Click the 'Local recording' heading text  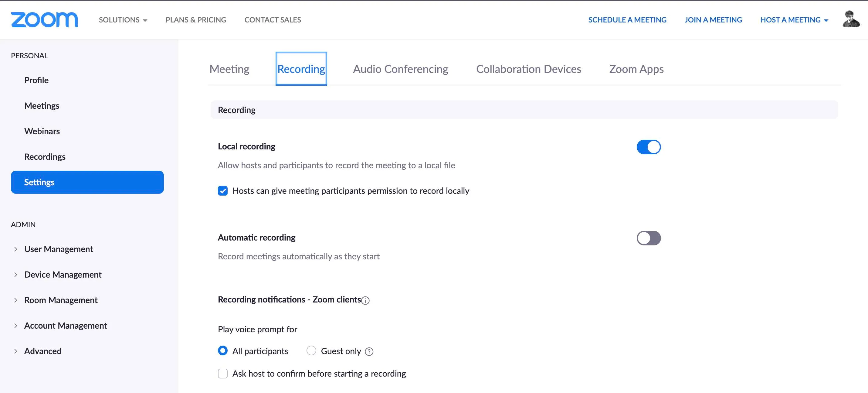point(247,147)
